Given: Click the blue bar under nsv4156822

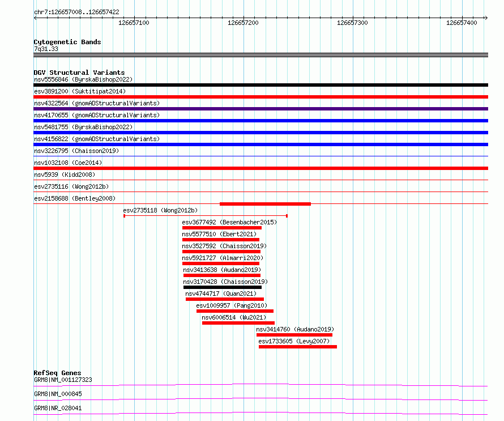Looking at the screenshot, I should point(260,144).
